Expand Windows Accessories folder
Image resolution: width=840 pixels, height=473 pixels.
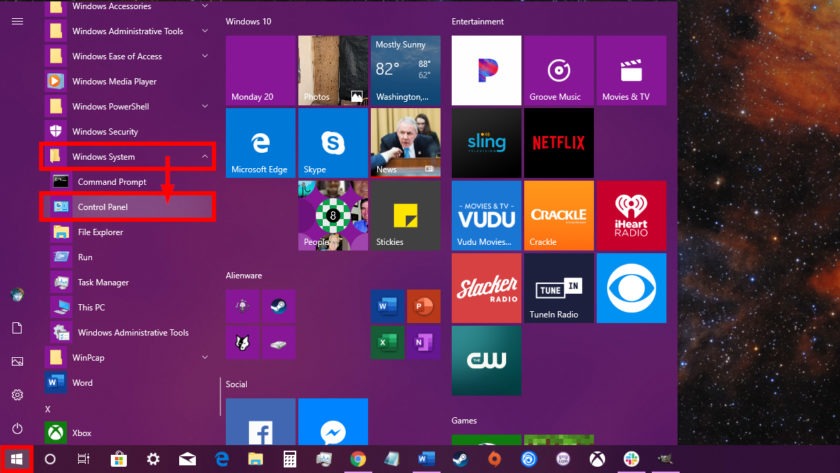click(x=127, y=6)
